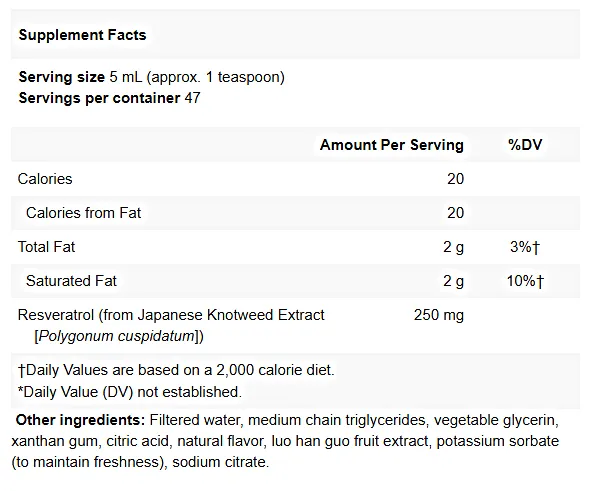The width and height of the screenshot is (592, 491).
Task: Select the Calories from Fat row label
Action: click(x=83, y=213)
